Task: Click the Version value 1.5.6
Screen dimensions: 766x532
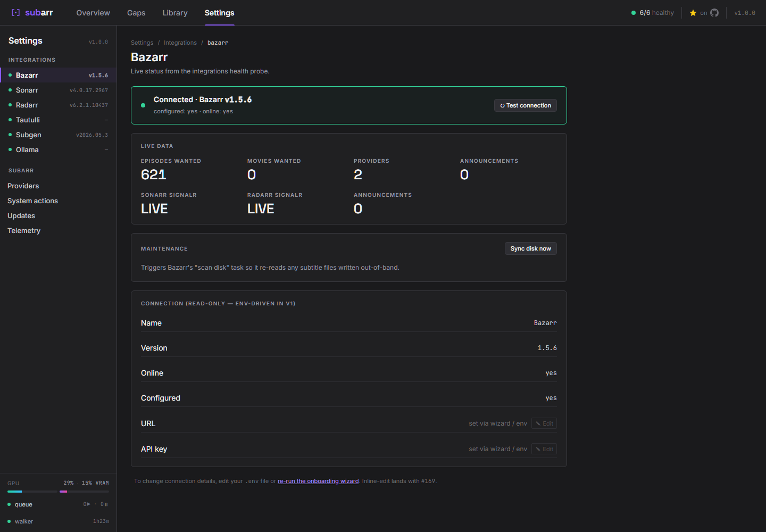Action: [x=547, y=348]
